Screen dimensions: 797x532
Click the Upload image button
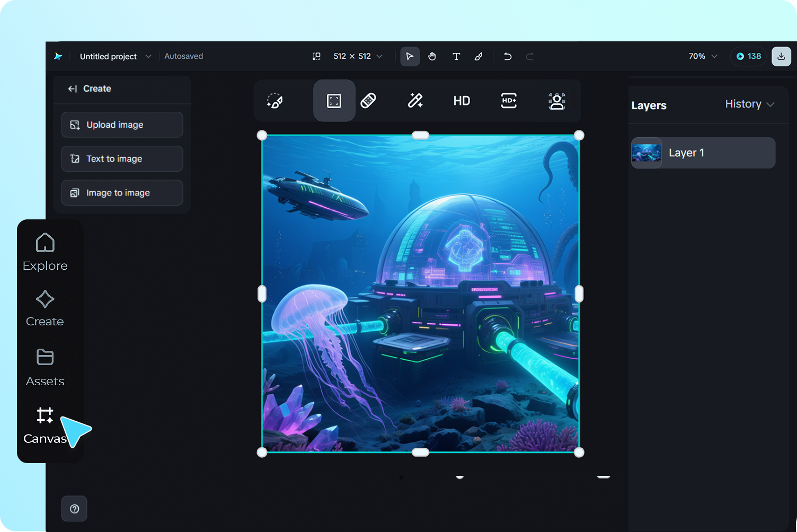[x=122, y=125]
